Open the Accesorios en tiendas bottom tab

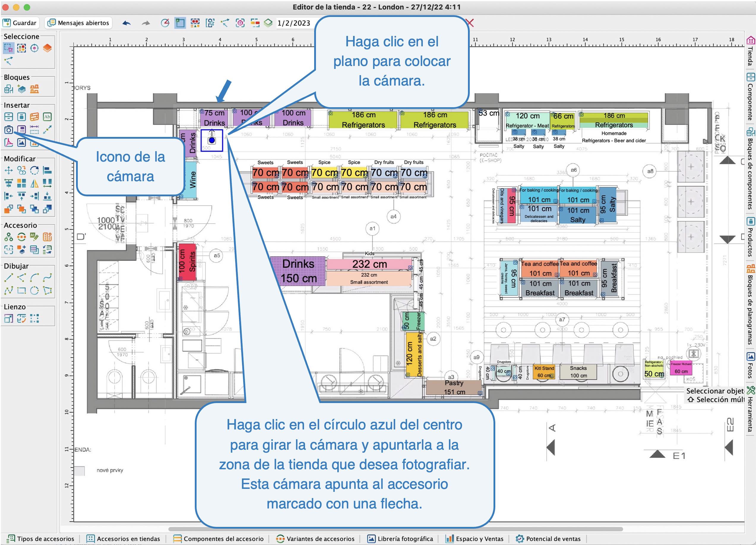tap(124, 539)
